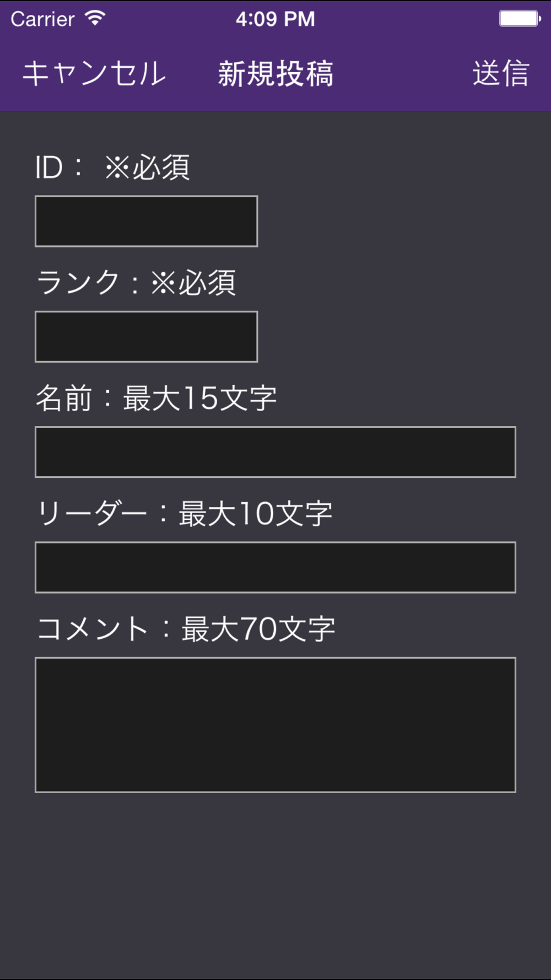Tap the キャンセル button
Screen dimensions: 551x980
click(x=94, y=73)
